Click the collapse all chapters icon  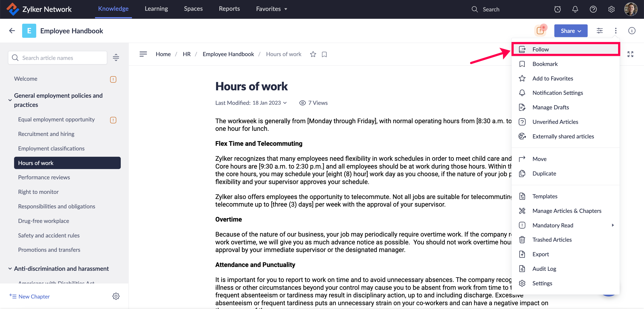pyautogui.click(x=116, y=58)
